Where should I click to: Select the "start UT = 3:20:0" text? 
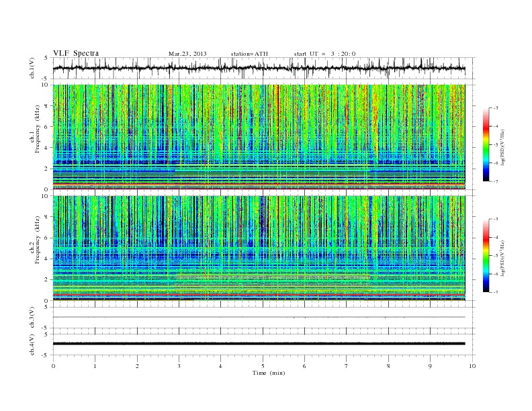pyautogui.click(x=324, y=54)
